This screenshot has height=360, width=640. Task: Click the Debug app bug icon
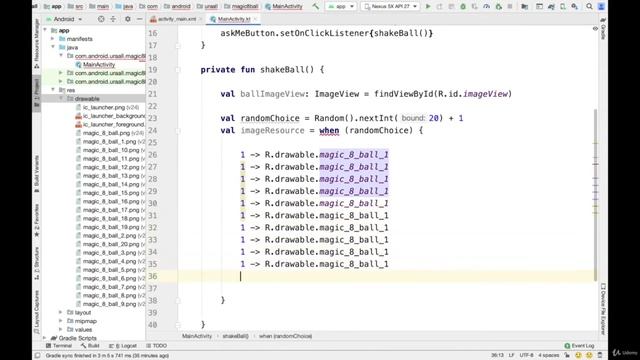463,7
